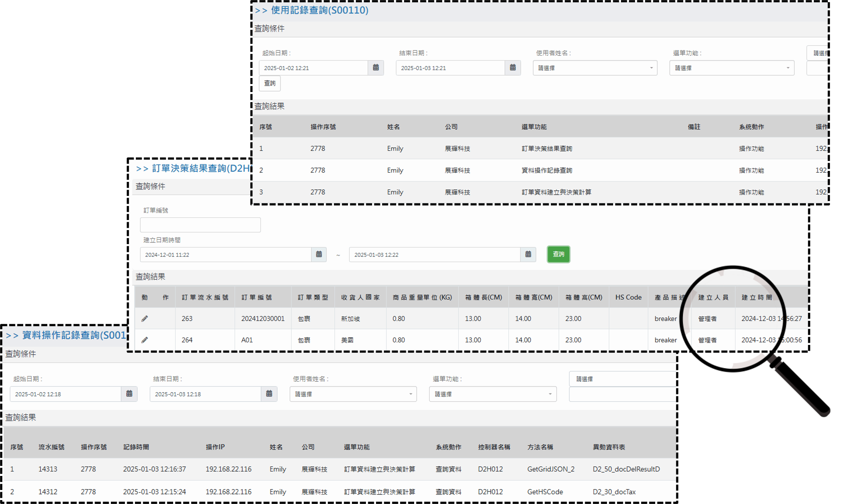848x504 pixels.
Task: Expand 選單功能 dropdown in usage record query
Action: [731, 68]
